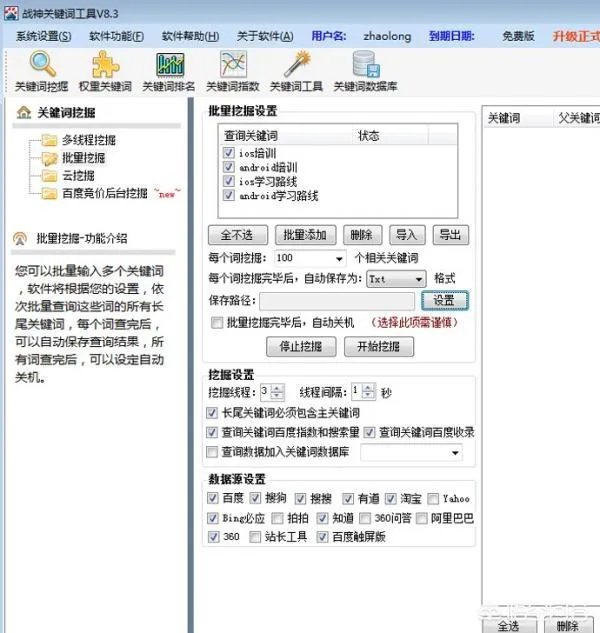This screenshot has width=600, height=633.
Task: Click the 设置 save path button
Action: click(x=445, y=300)
